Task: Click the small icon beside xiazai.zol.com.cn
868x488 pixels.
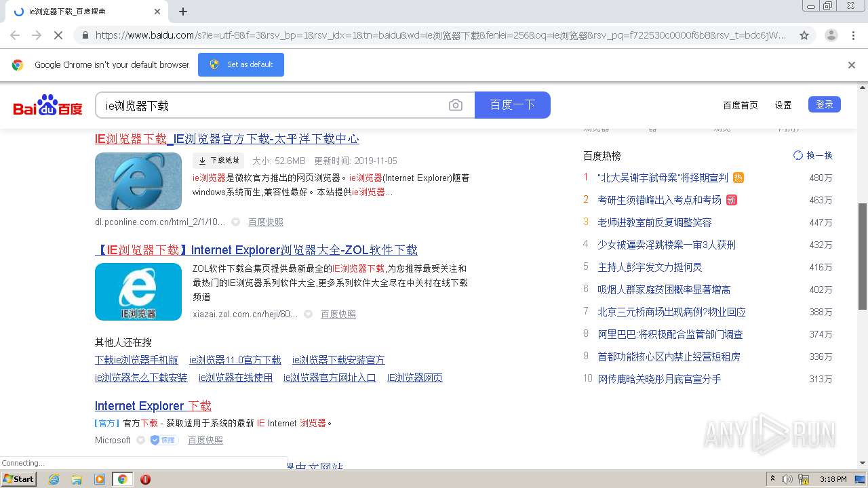Action: point(308,314)
